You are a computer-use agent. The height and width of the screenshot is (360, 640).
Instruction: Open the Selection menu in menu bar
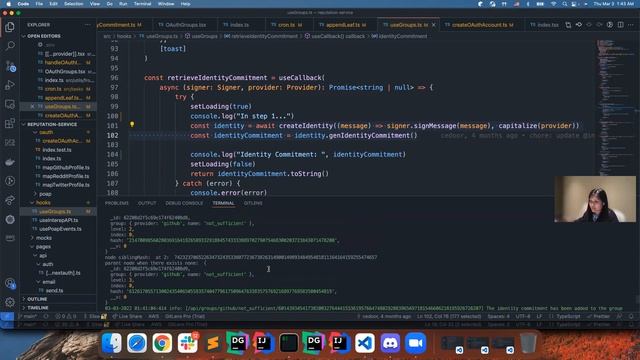[73, 4]
